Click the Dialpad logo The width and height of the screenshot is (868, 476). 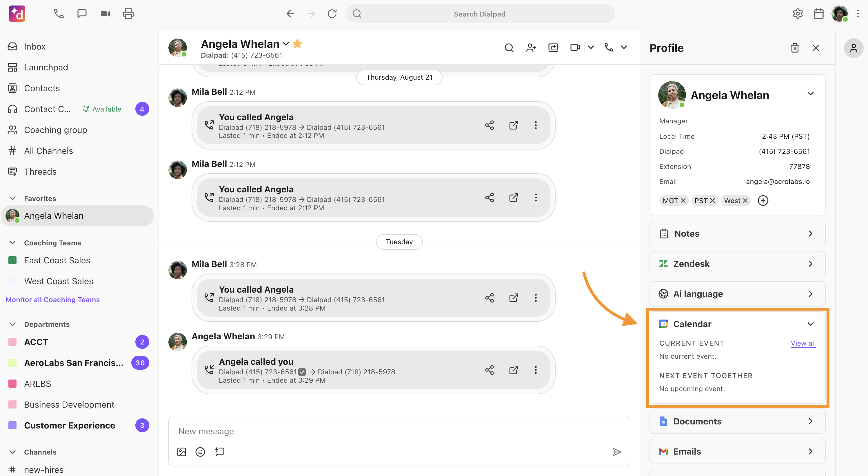pos(17,14)
